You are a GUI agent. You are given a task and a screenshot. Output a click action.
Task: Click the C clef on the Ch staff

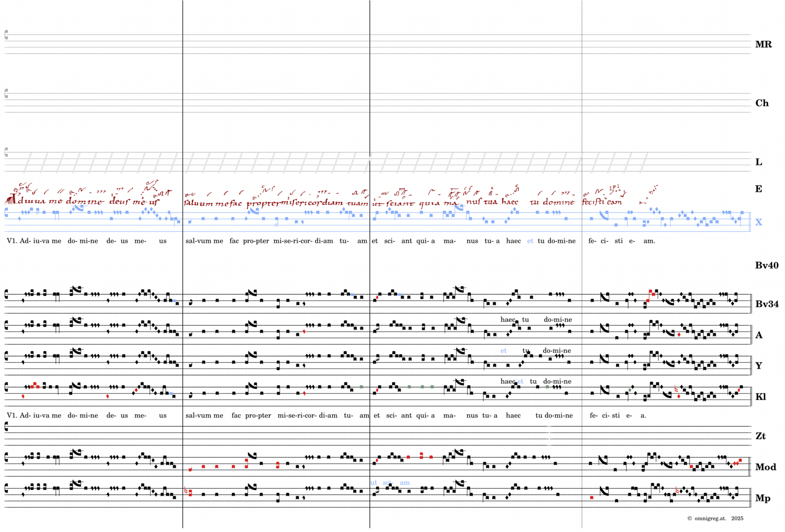tap(6, 94)
